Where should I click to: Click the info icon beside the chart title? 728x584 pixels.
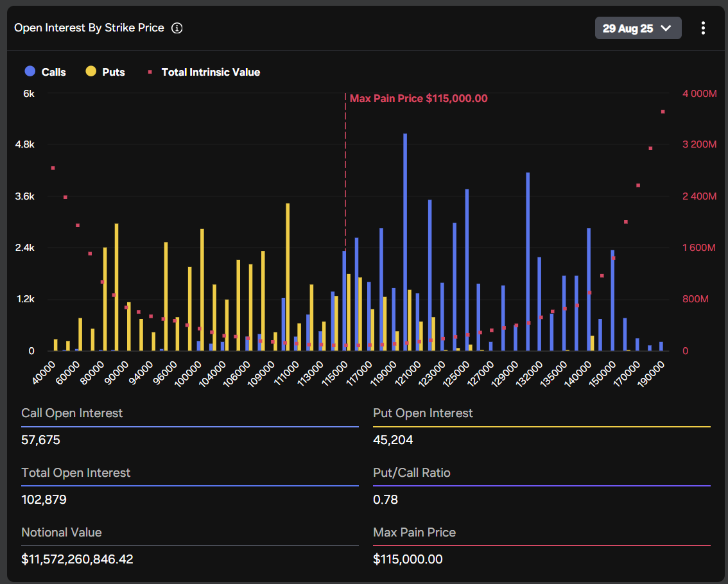pyautogui.click(x=177, y=28)
